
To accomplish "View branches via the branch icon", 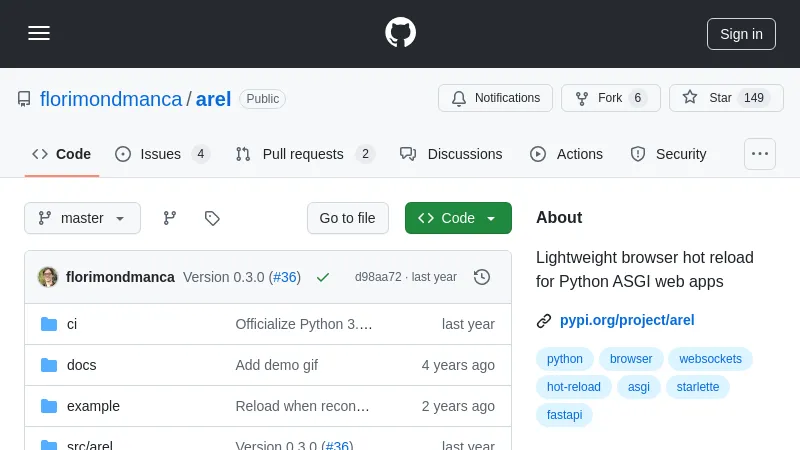I will (x=170, y=218).
